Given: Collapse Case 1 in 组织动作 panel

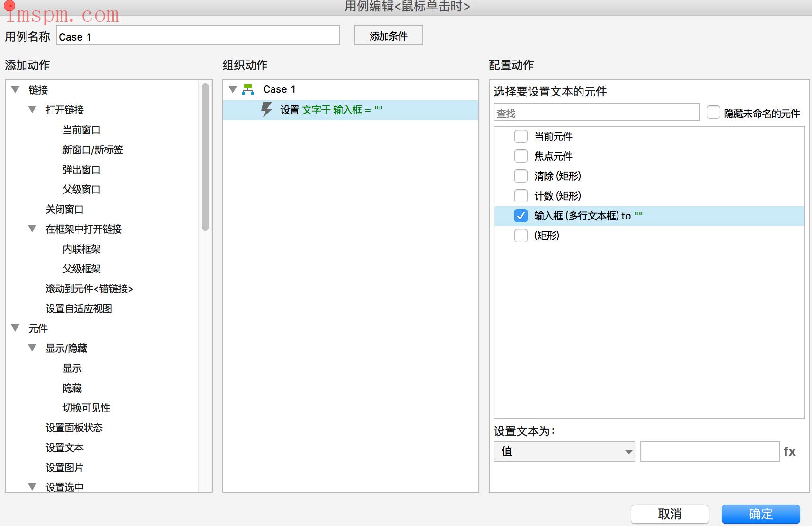Looking at the screenshot, I should [233, 89].
